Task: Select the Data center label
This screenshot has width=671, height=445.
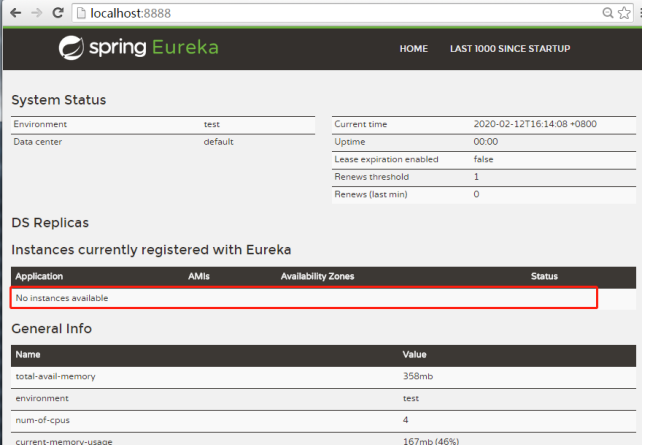Action: pyautogui.click(x=38, y=142)
